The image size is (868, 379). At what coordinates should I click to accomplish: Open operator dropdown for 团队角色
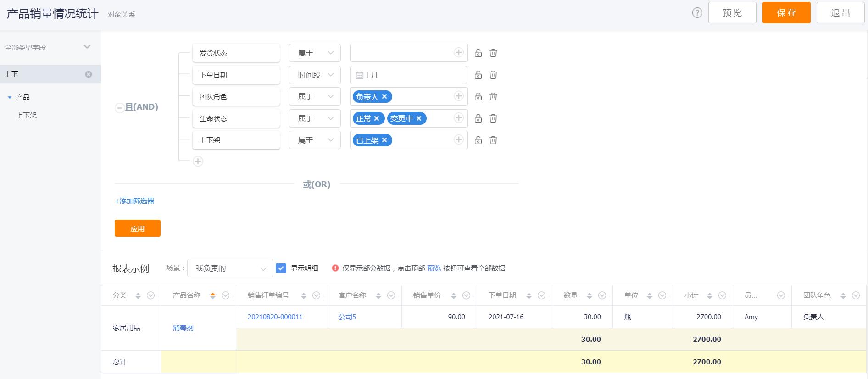(315, 96)
